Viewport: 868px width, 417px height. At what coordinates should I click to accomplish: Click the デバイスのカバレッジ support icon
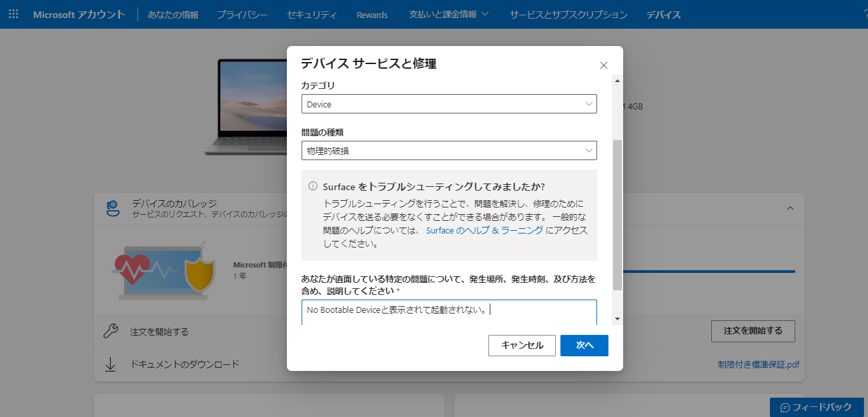(x=113, y=208)
